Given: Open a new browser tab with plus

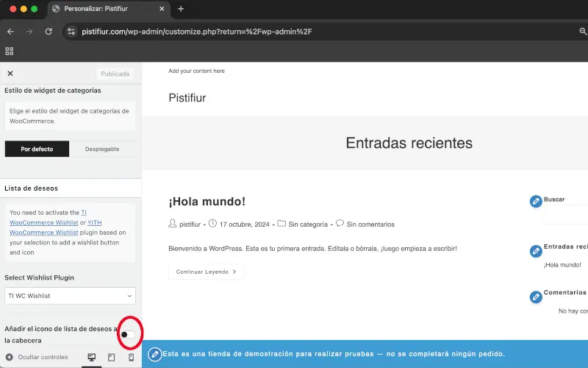Looking at the screenshot, I should click(181, 9).
